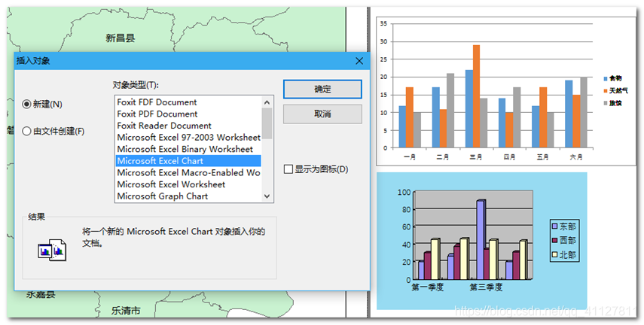Pick Foxit Reader Document entry
This screenshot has height=325, width=644.
[x=188, y=126]
